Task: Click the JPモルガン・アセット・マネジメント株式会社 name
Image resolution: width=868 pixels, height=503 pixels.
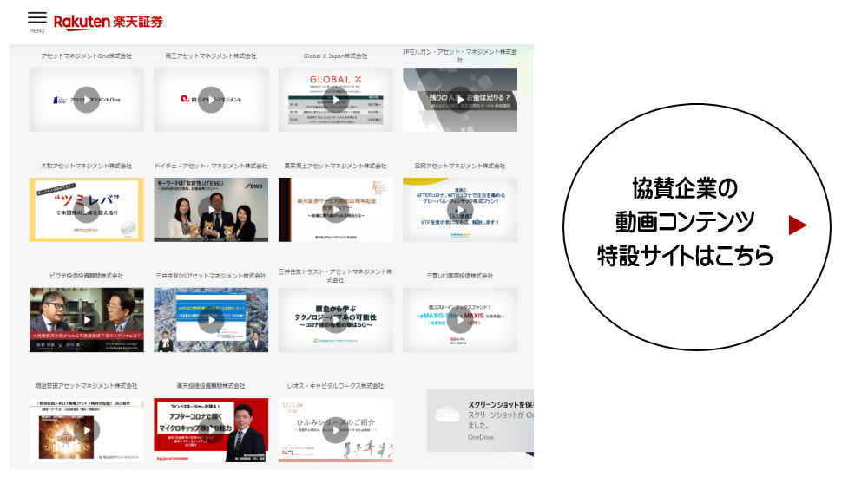Action: 460,56
